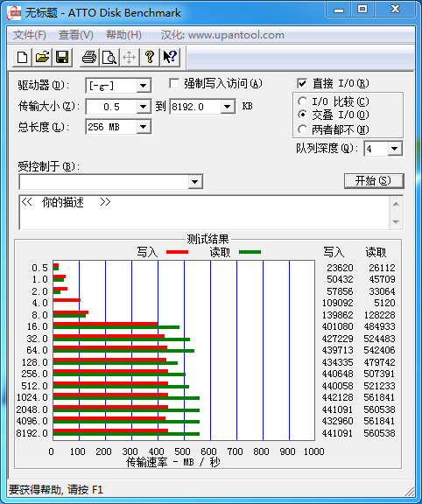
Task: Open the 队列深度 queue depth dropdown
Action: coord(395,149)
